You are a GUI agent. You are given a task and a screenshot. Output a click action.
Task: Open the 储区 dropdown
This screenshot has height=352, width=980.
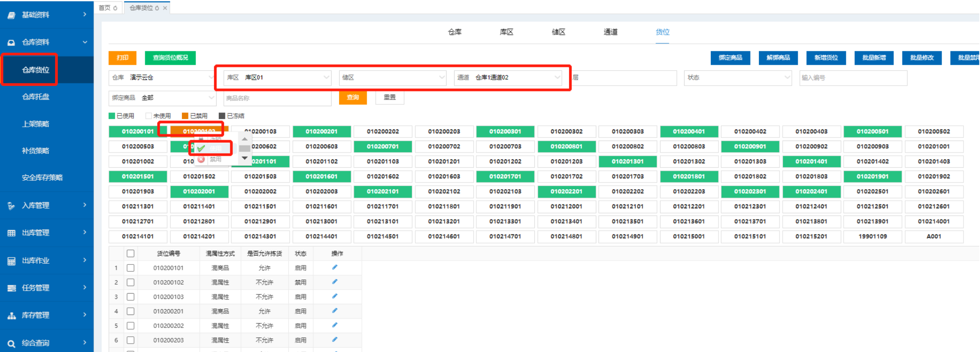pyautogui.click(x=393, y=78)
